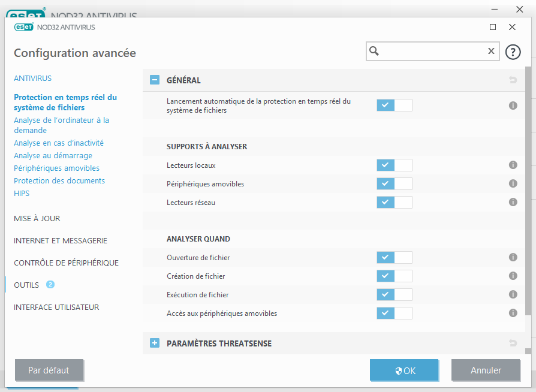Select HIPS in the sidebar
536x392 pixels.
[22, 194]
